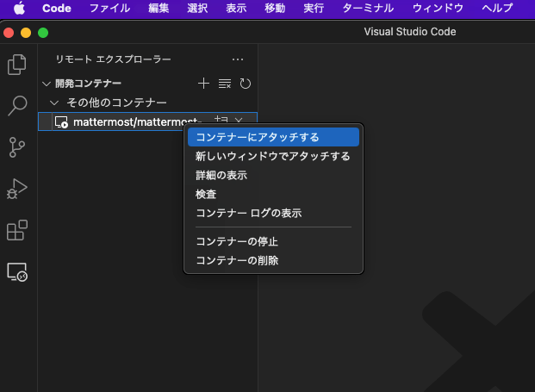This screenshot has height=392, width=535.
Task: Open the Apple menu
Action: point(20,9)
